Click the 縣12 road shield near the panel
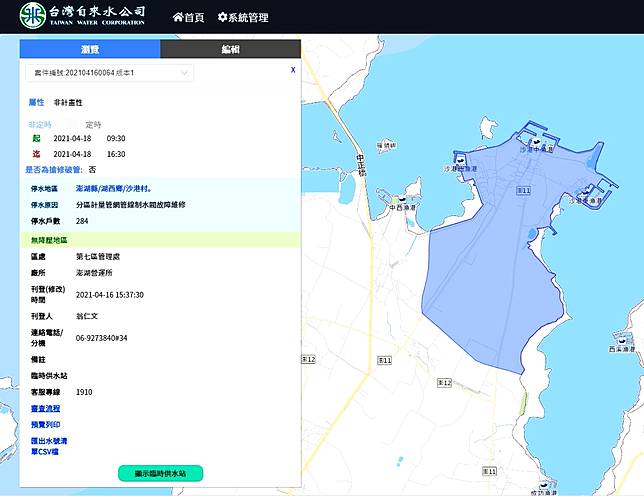This screenshot has height=496, width=644. click(x=309, y=358)
